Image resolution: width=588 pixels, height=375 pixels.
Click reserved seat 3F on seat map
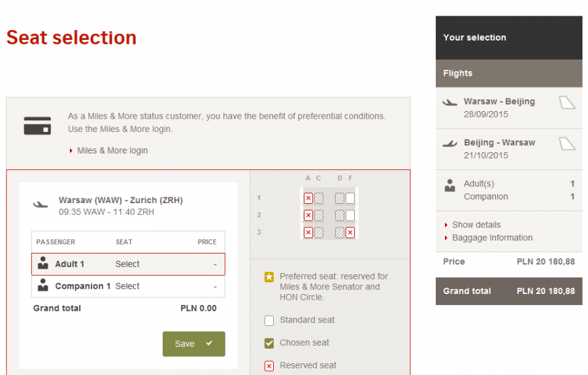(x=350, y=232)
